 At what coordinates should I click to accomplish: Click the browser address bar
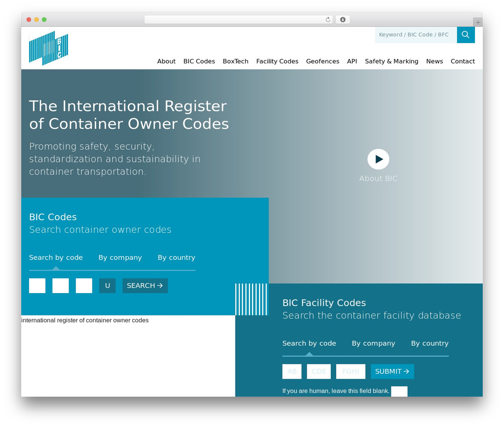[x=239, y=20]
